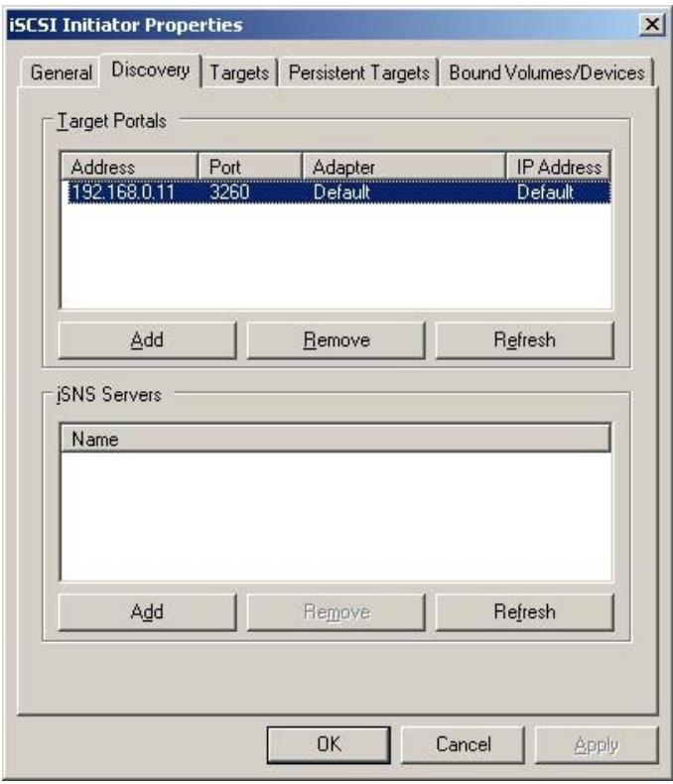
Task: Click Add under iSNS Servers
Action: (x=147, y=612)
